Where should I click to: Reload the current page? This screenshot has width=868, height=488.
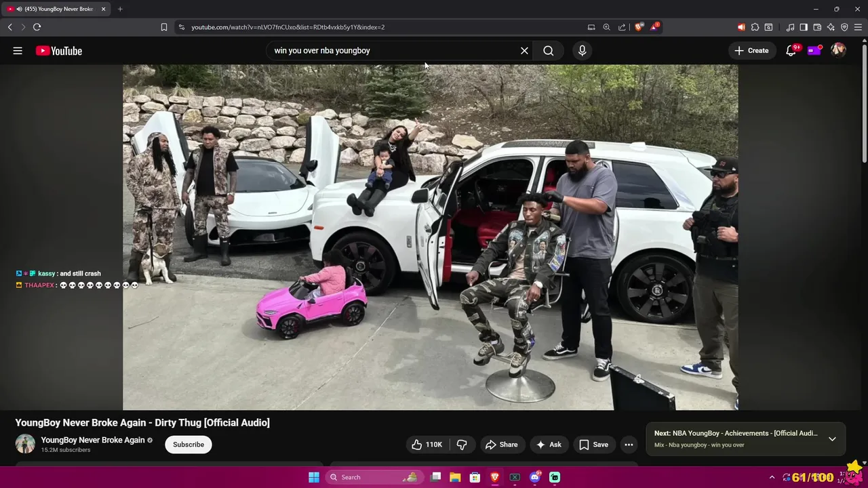pyautogui.click(x=37, y=27)
